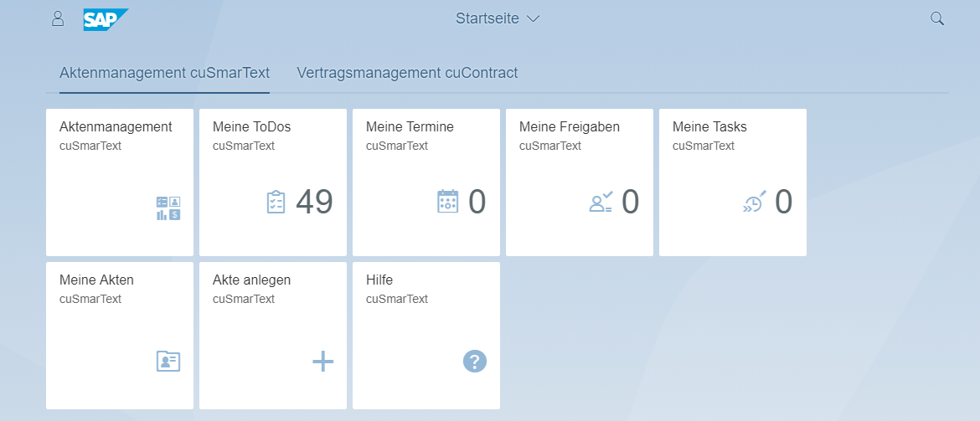This screenshot has height=421, width=980.
Task: Switch to Vertragsmanagement cuContract tab
Action: (408, 73)
